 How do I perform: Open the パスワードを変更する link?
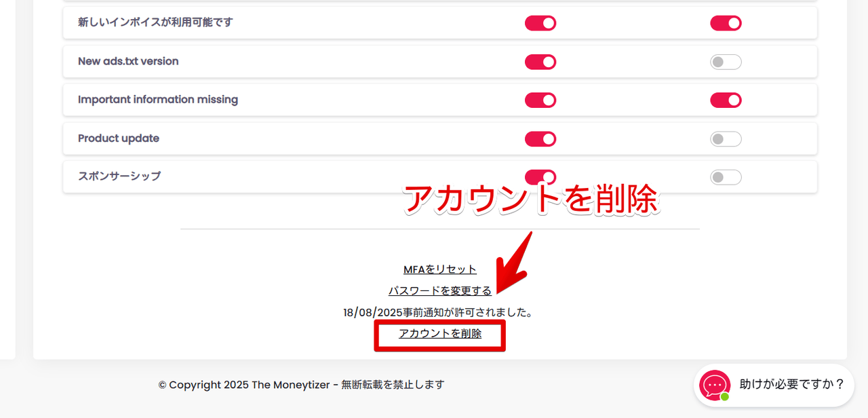[x=440, y=291]
